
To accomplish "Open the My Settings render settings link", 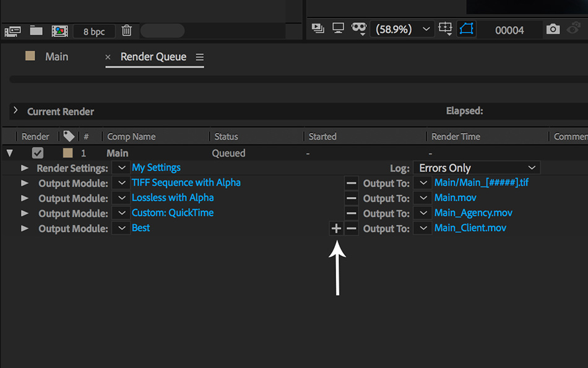I will 156,168.
